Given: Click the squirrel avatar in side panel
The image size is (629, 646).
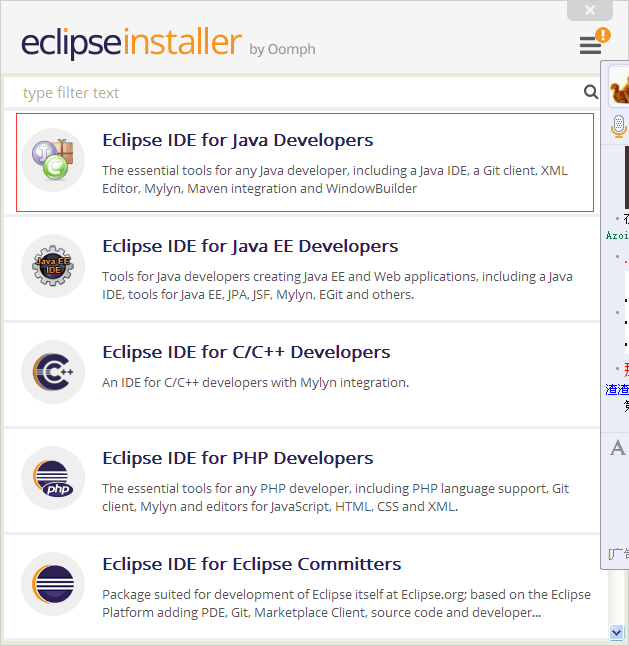Looking at the screenshot, I should pos(619,86).
